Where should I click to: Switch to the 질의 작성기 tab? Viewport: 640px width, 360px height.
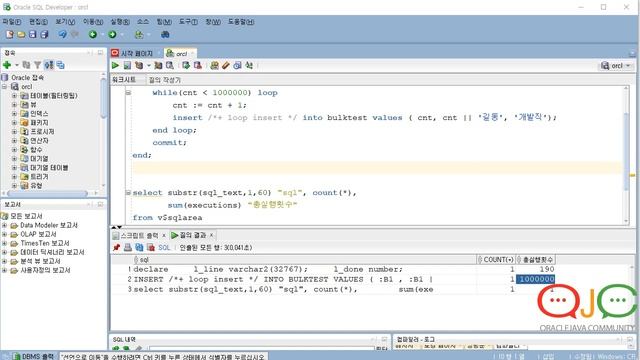pyautogui.click(x=164, y=80)
